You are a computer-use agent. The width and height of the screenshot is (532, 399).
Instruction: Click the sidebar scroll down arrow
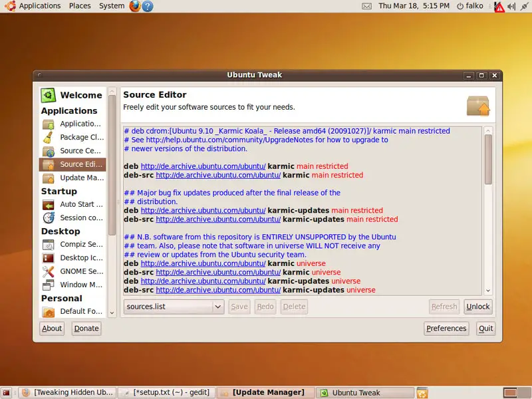pos(112,313)
